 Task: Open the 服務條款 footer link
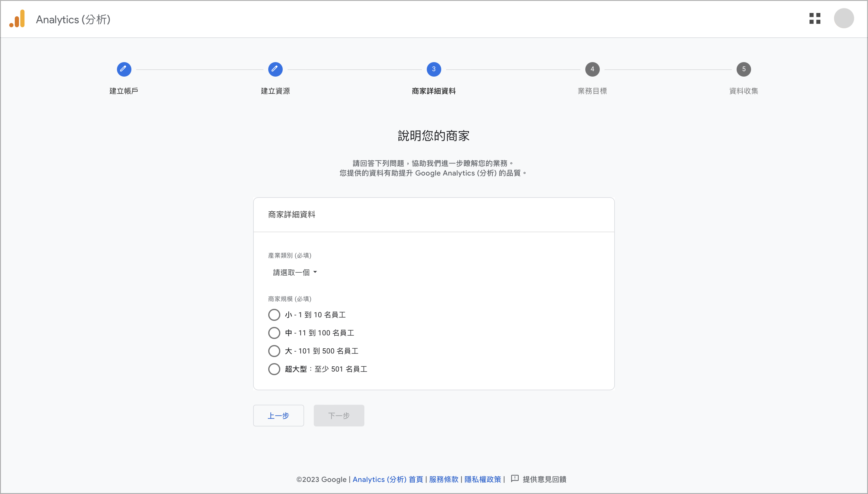(444, 480)
